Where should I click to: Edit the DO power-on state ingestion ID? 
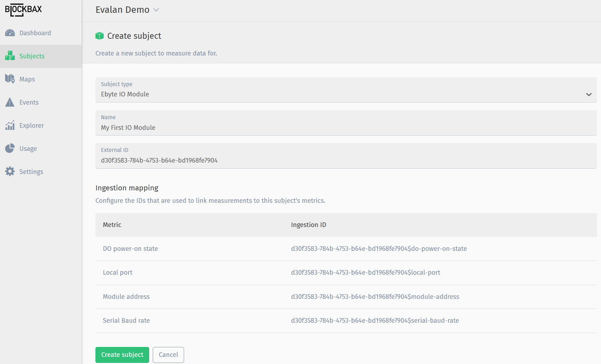[378, 249]
